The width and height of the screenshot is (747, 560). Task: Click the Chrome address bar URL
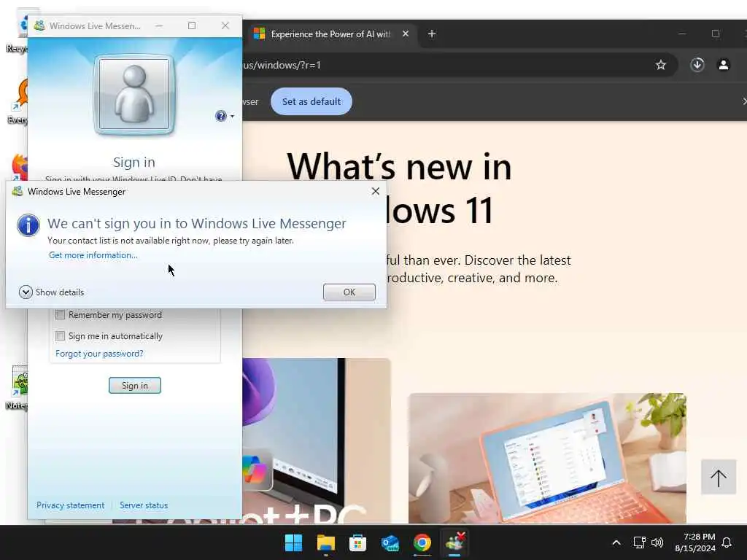[x=281, y=65]
